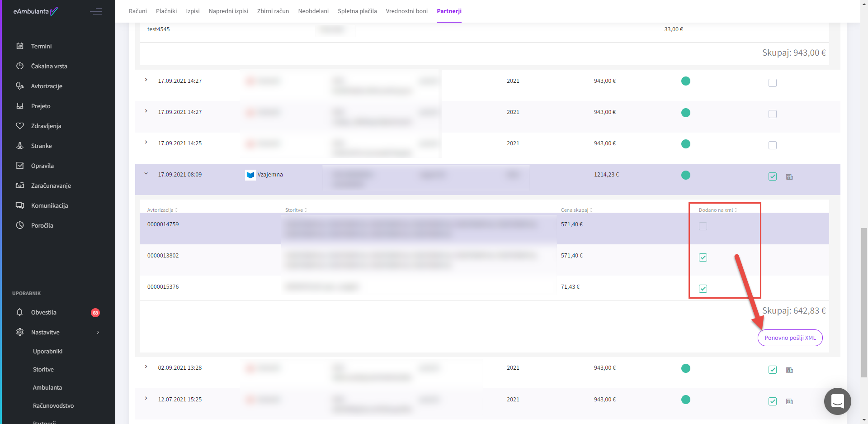Open Čakalna vrsta clock icon
The image size is (868, 424).
click(x=20, y=66)
